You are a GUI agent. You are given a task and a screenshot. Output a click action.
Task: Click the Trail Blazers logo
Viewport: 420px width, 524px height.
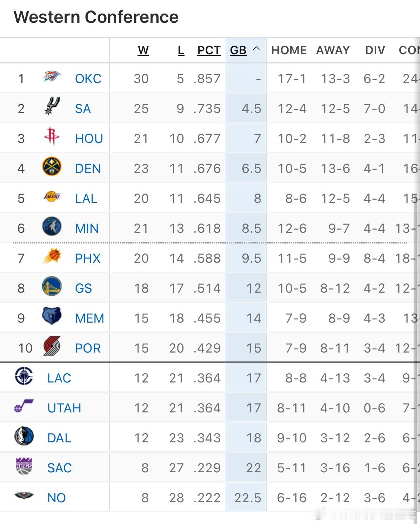tap(52, 346)
